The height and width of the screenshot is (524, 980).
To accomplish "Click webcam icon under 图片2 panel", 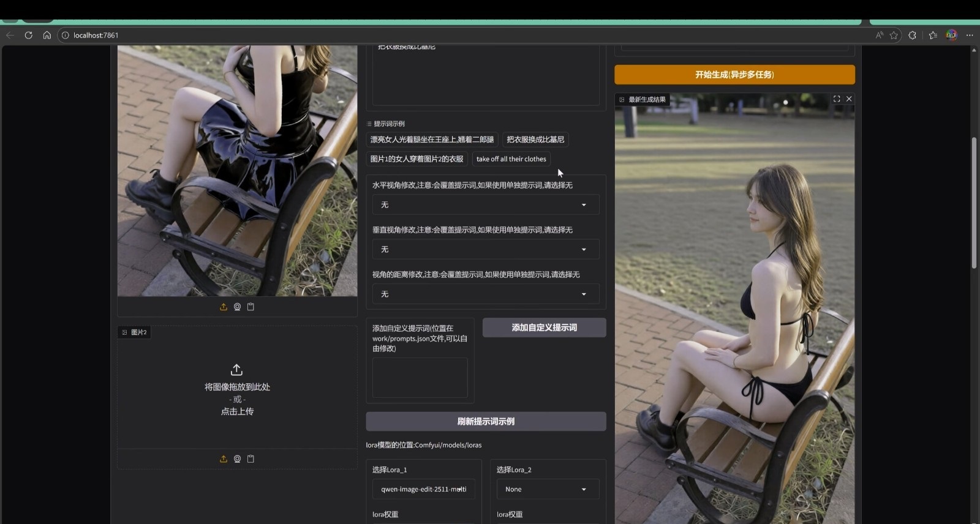I will tap(237, 458).
